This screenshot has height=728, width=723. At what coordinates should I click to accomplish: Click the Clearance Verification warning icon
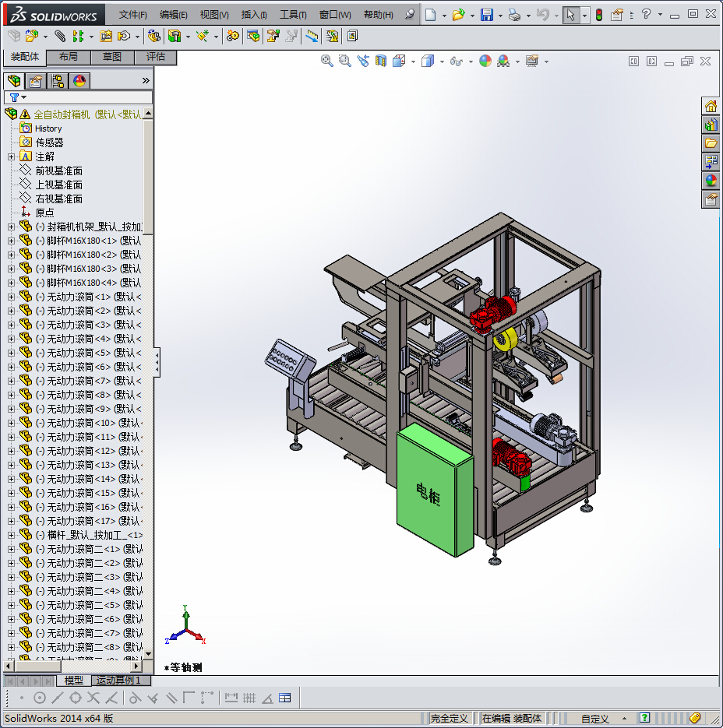click(332, 36)
